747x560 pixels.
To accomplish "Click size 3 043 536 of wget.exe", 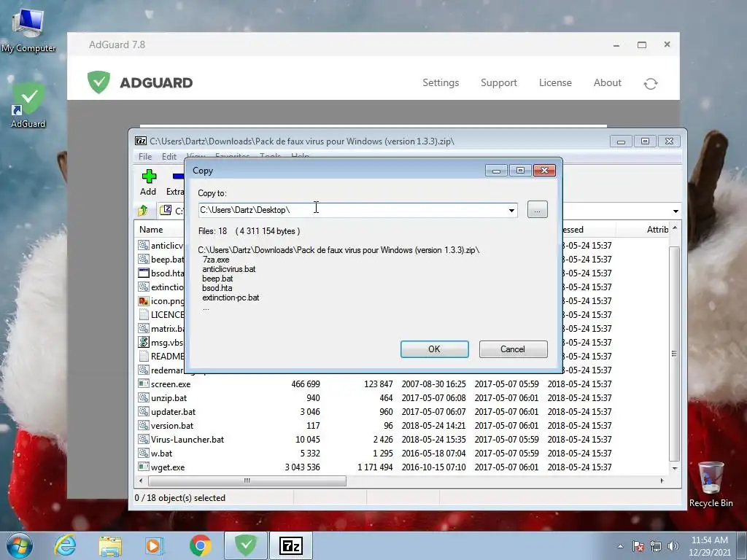I will click(303, 467).
